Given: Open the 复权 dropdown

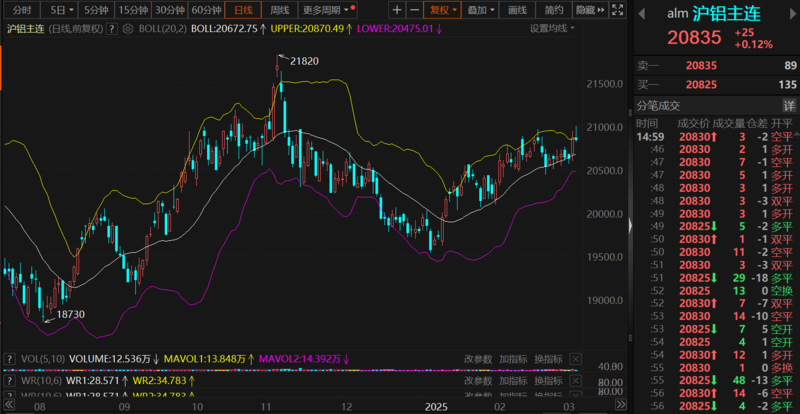Looking at the screenshot, I should point(442,9).
